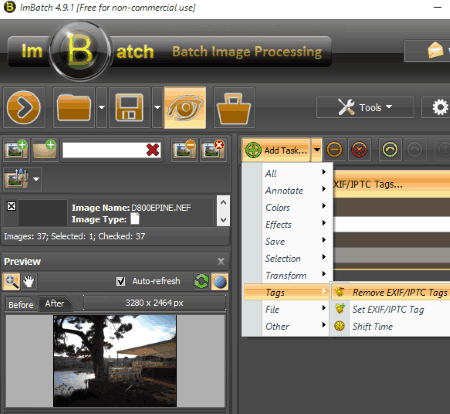Refresh preview with the green arrows icon
The height and width of the screenshot is (414, 450).
click(x=201, y=281)
